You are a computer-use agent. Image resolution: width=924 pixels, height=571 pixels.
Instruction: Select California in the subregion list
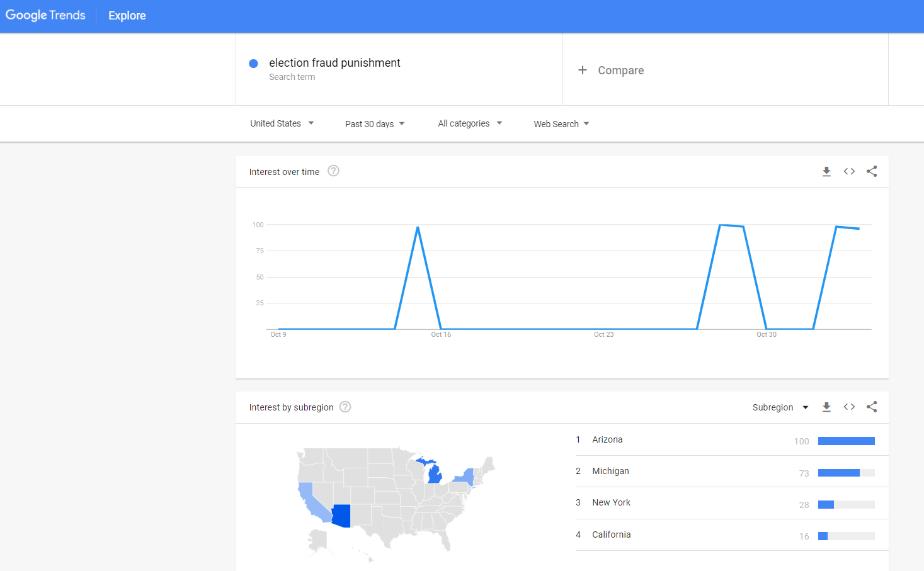(x=611, y=534)
